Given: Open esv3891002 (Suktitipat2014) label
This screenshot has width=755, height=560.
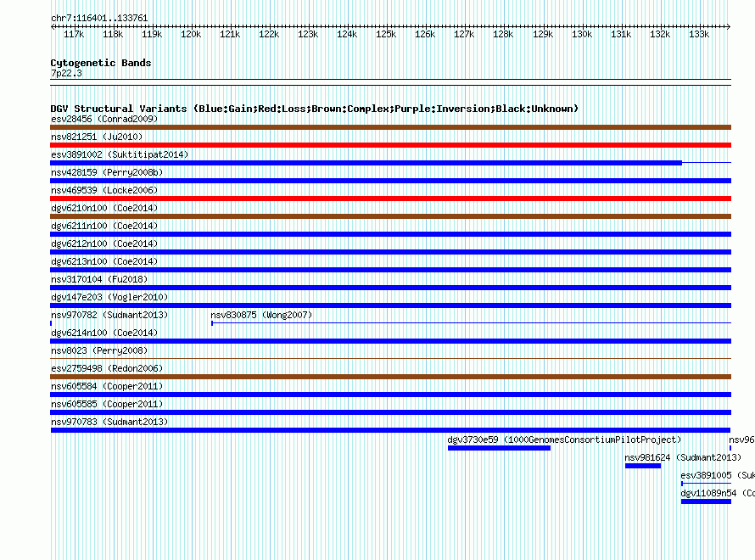Looking at the screenshot, I should 120,154.
